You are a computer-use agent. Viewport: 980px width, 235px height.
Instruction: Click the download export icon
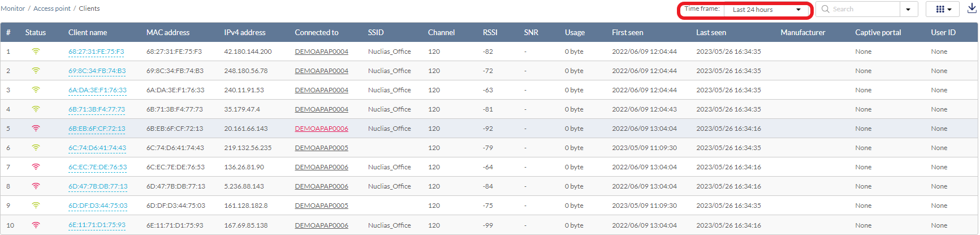(972, 8)
